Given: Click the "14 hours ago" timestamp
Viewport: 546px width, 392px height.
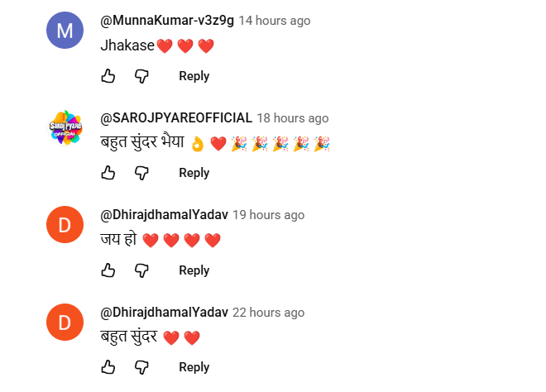Looking at the screenshot, I should [275, 21].
